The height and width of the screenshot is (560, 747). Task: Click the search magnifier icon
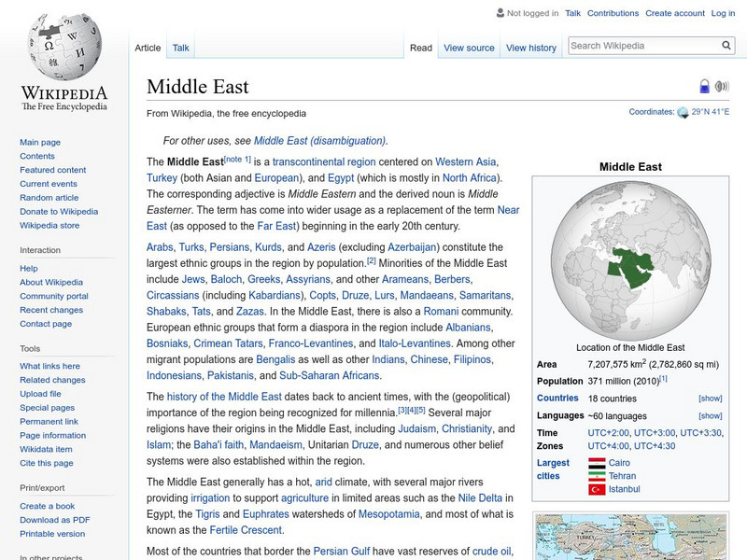(726, 45)
